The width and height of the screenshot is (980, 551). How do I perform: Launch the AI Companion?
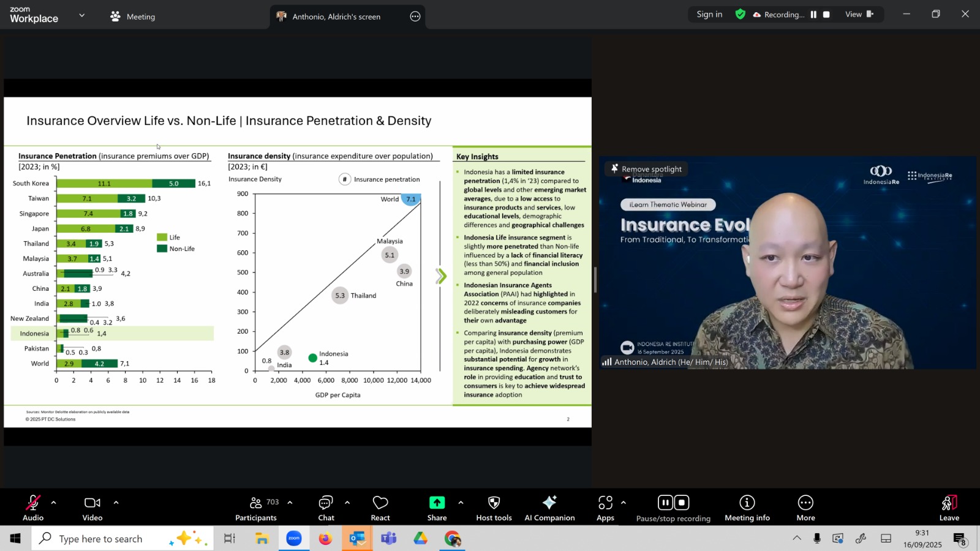(549, 508)
